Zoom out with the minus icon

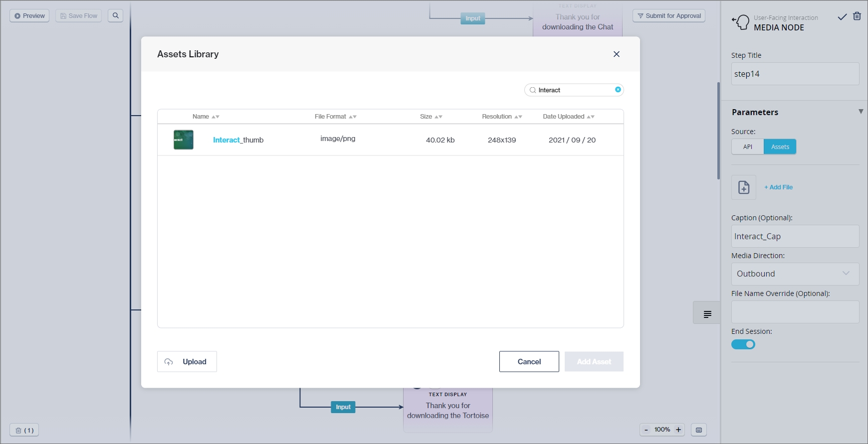pyautogui.click(x=647, y=430)
